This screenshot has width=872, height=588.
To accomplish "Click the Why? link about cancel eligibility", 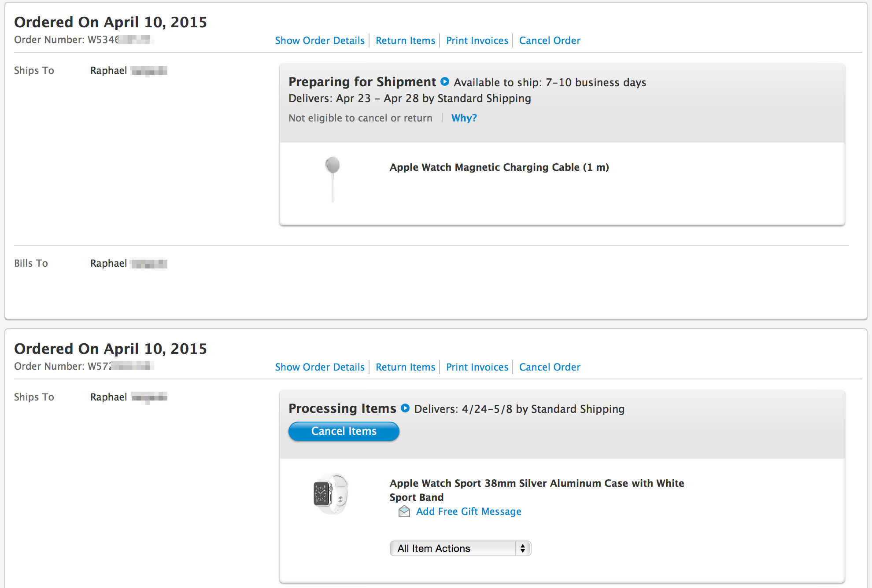I will [464, 118].
